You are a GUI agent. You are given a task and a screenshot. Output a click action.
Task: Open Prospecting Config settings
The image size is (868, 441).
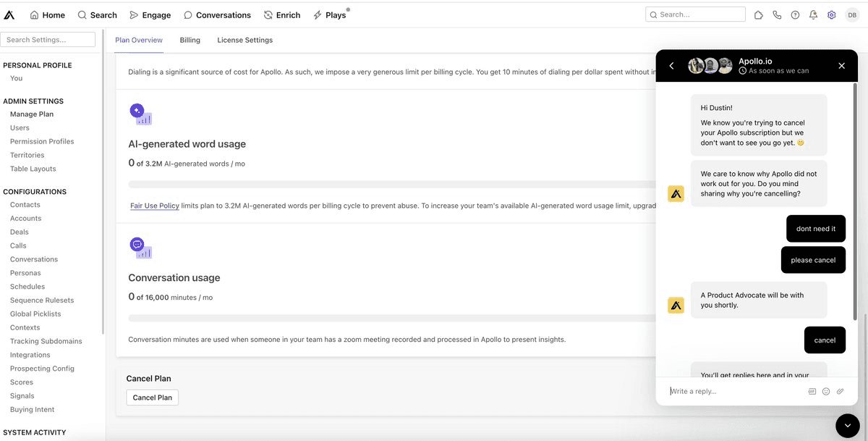coord(42,369)
